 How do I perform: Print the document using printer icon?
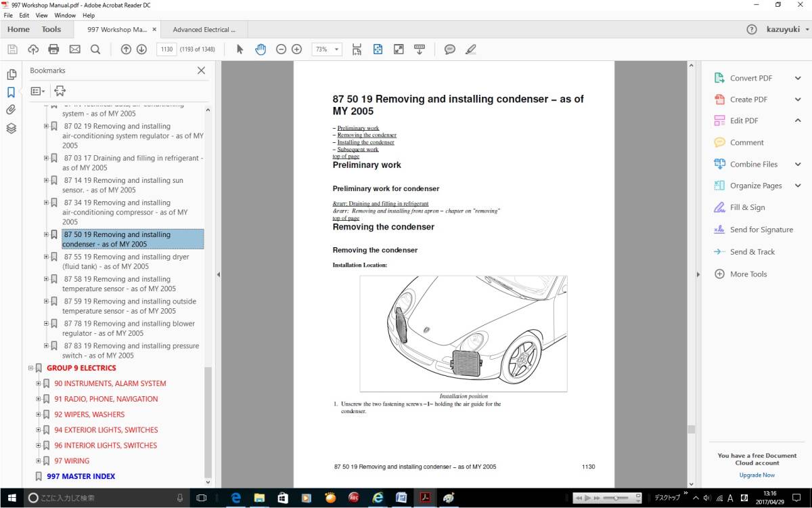coord(54,49)
